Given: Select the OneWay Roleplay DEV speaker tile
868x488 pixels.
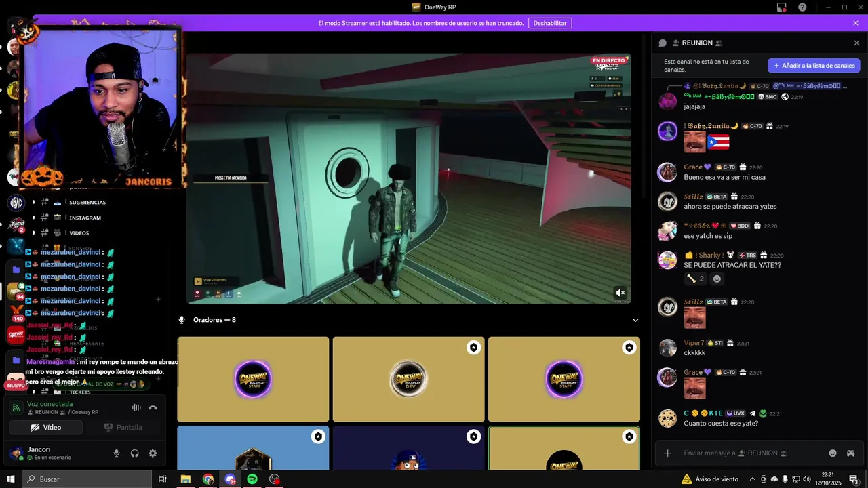Looking at the screenshot, I should (x=408, y=380).
